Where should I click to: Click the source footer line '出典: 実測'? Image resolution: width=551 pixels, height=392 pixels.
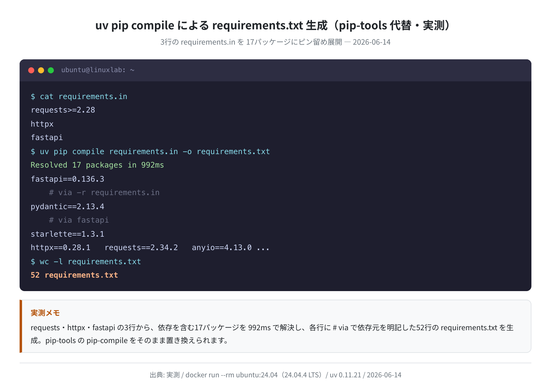(x=275, y=375)
